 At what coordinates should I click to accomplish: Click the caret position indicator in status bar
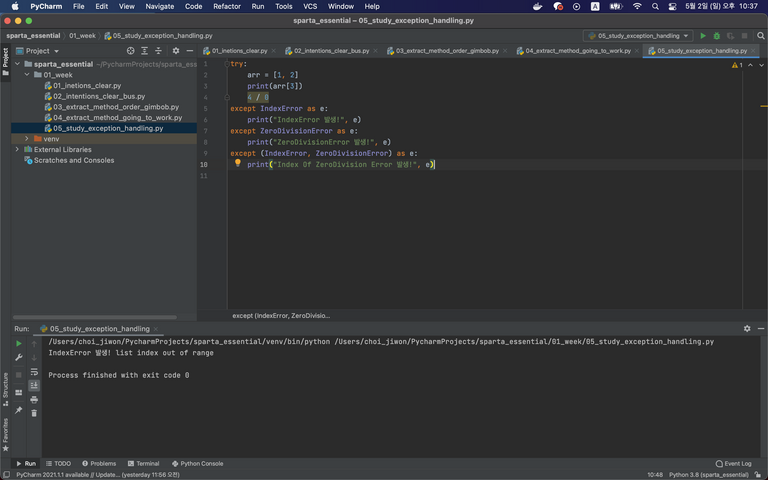click(x=655, y=475)
